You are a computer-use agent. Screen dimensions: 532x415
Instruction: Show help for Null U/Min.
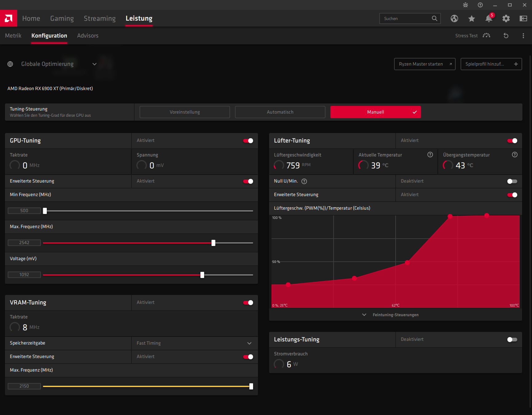[x=304, y=181]
